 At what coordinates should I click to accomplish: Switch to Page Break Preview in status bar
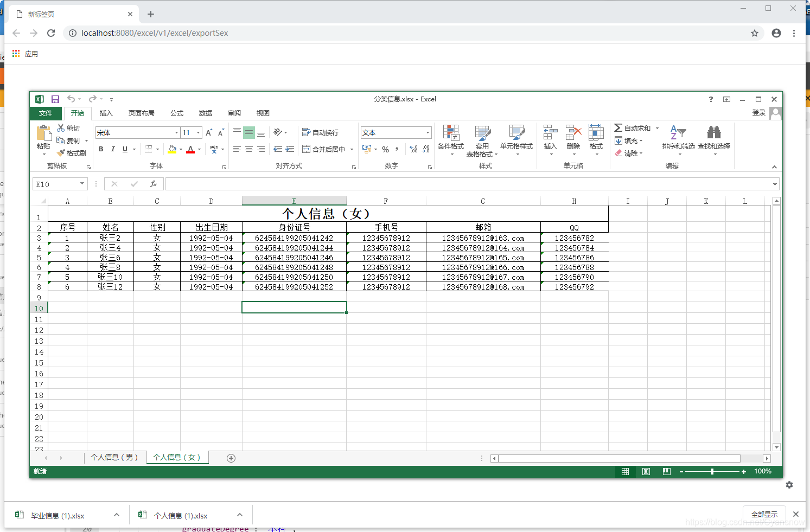667,471
